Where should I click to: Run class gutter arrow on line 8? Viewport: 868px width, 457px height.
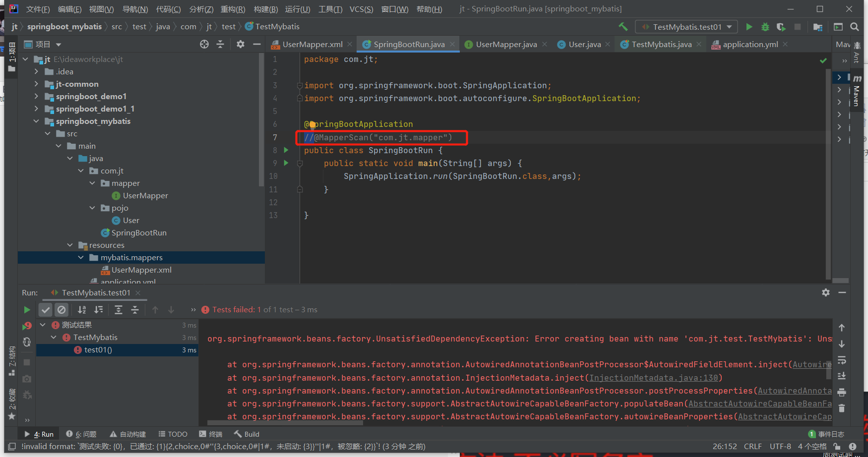point(286,150)
